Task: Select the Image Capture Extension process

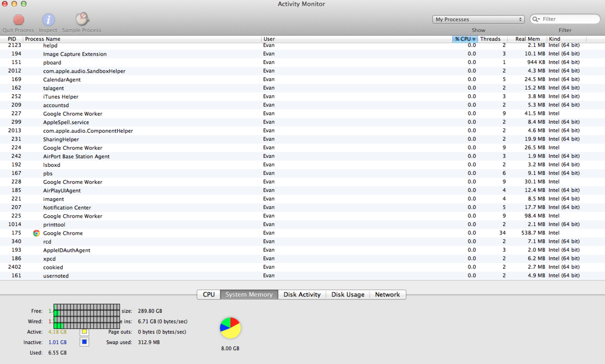Action: point(302,54)
